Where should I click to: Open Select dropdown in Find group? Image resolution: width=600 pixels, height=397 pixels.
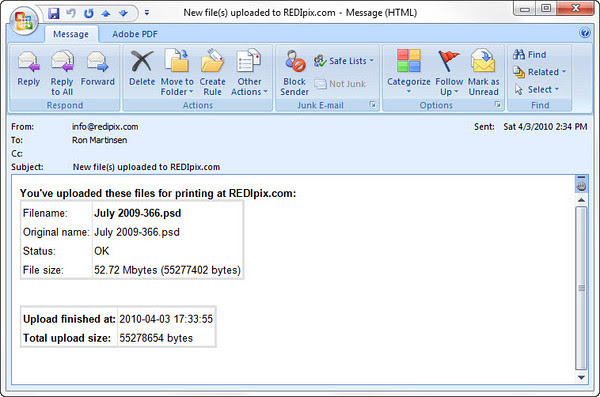(x=536, y=90)
